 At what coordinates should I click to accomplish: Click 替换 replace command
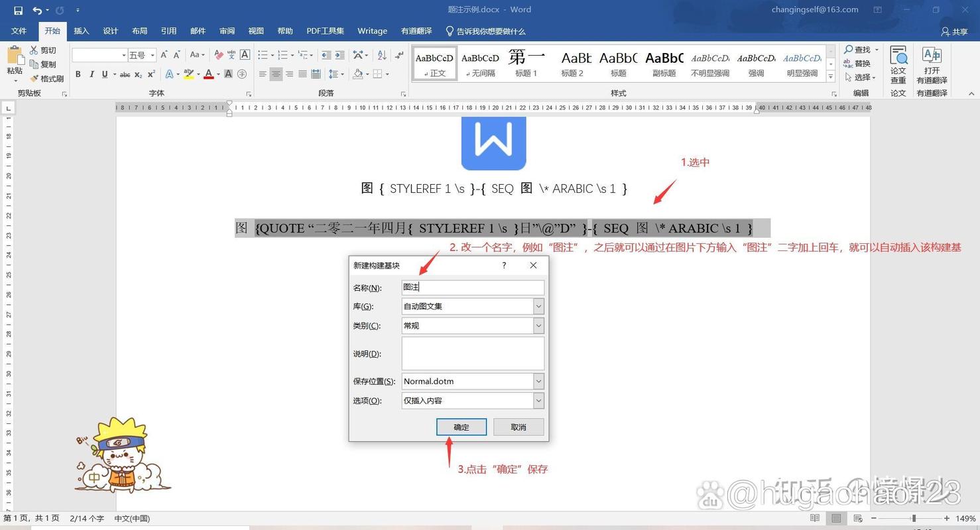point(857,64)
